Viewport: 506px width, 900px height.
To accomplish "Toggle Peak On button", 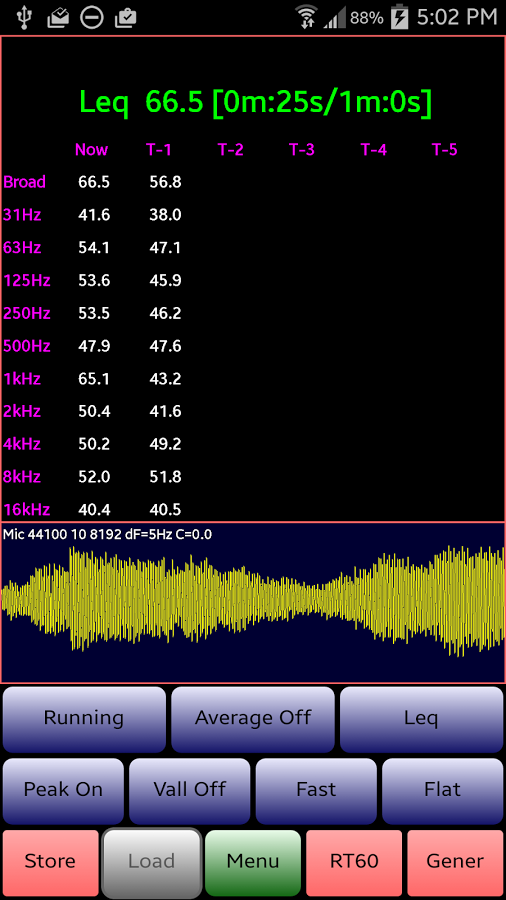I will [x=63, y=790].
